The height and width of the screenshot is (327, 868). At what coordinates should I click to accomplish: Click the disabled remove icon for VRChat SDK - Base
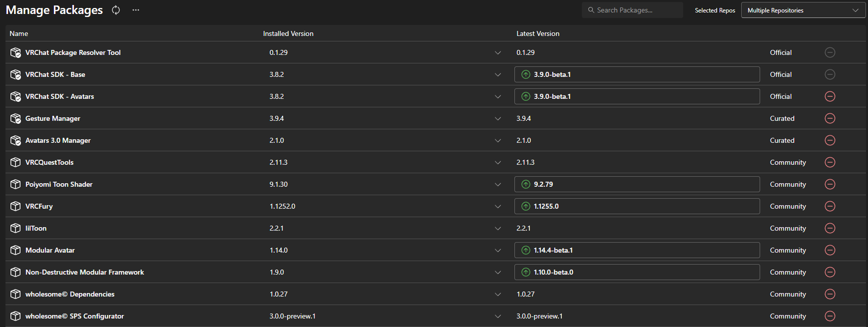tap(830, 74)
